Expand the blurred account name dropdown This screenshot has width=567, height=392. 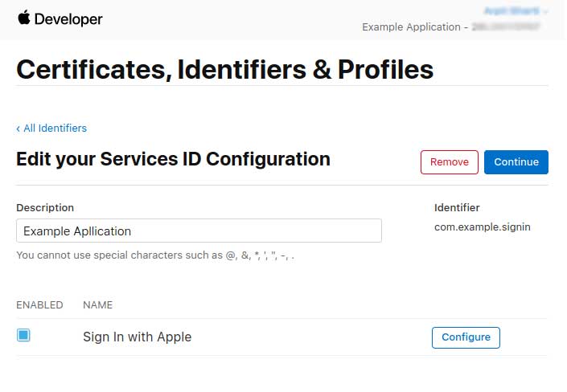pos(512,10)
